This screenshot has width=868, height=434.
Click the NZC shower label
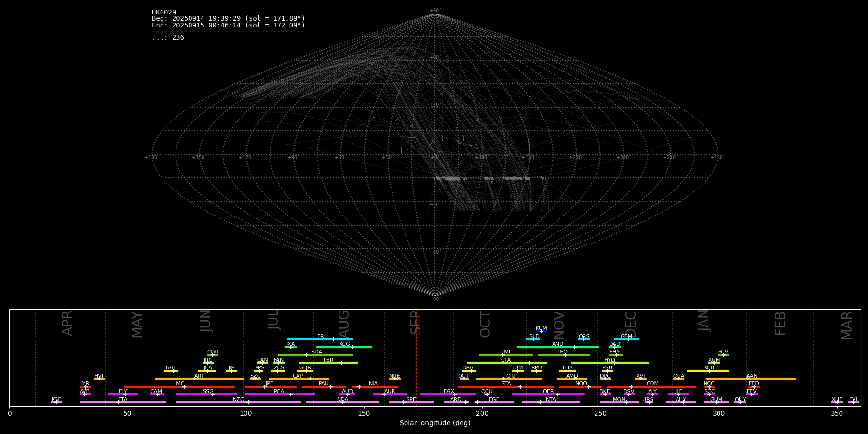239,400
